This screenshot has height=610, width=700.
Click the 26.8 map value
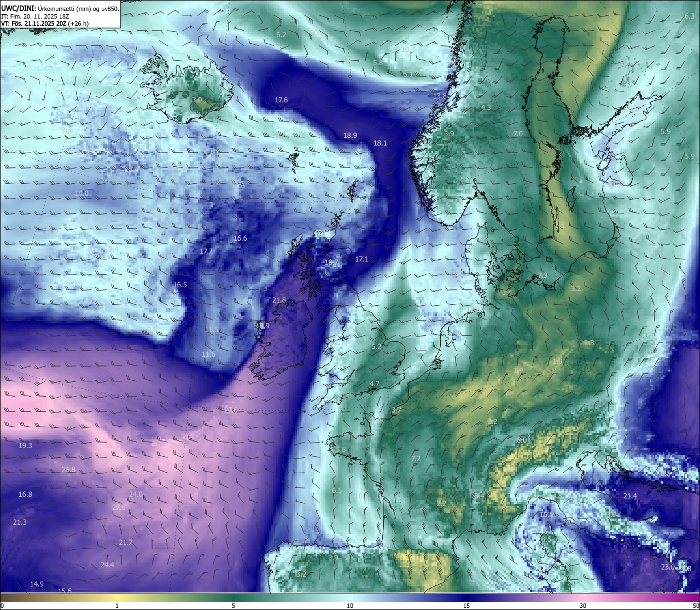coord(68,470)
